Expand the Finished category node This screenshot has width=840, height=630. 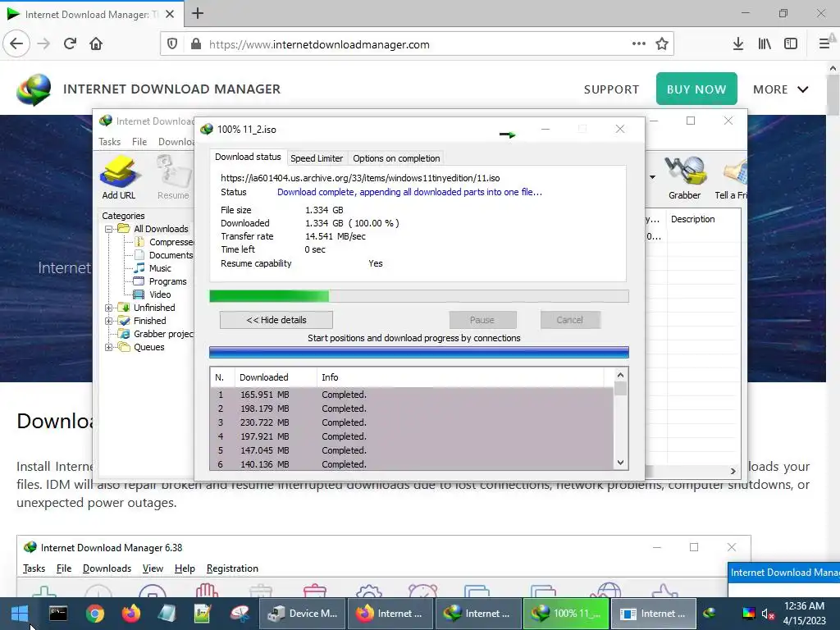pyautogui.click(x=109, y=321)
